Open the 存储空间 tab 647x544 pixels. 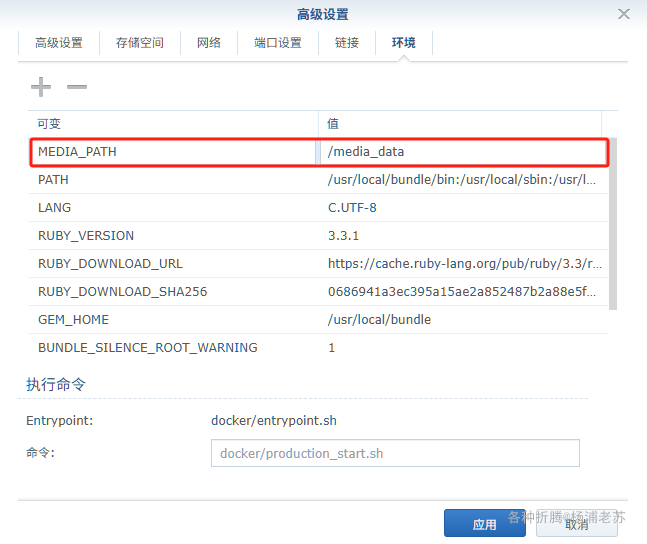click(x=139, y=43)
